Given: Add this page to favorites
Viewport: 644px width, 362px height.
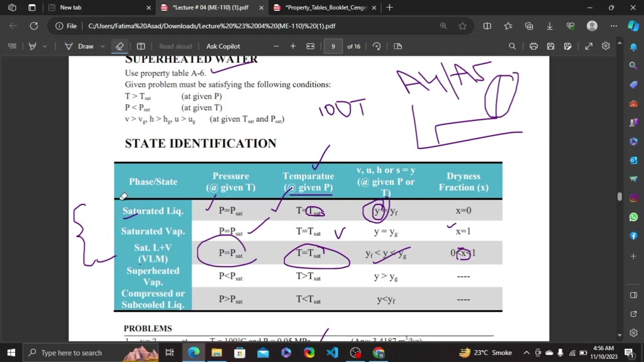Looking at the screenshot, I should click(x=462, y=26).
